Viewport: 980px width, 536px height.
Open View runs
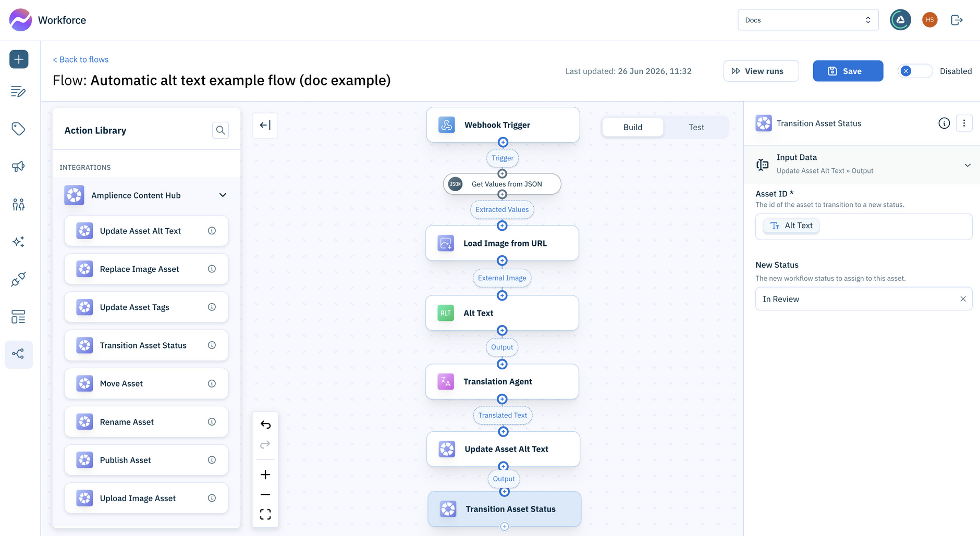coord(761,71)
